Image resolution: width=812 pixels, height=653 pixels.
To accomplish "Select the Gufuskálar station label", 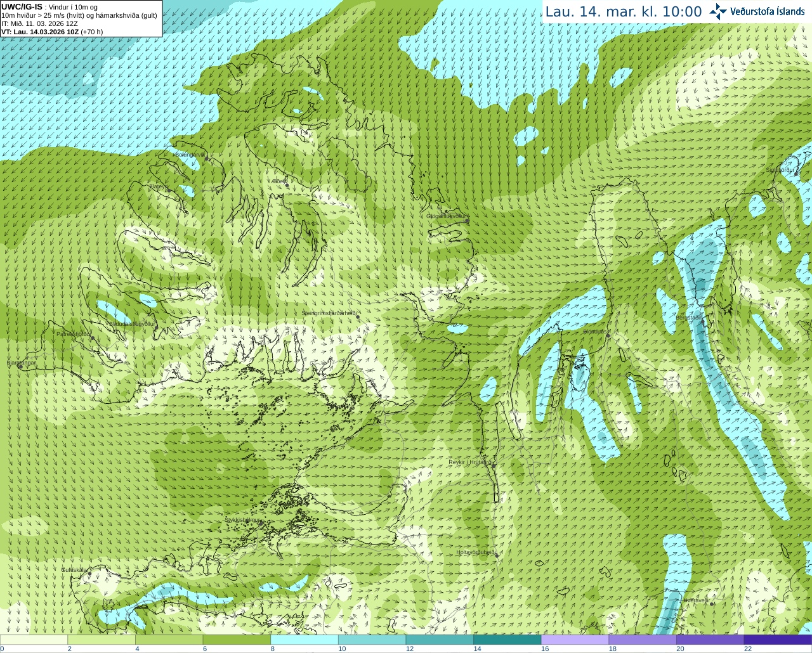I will pyautogui.click(x=74, y=570).
